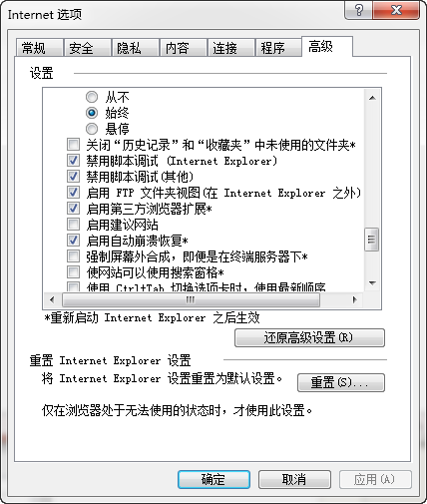Image resolution: width=427 pixels, height=504 pixels.
Task: Enable the 启用建议网站 checkbox
Action: pos(73,225)
